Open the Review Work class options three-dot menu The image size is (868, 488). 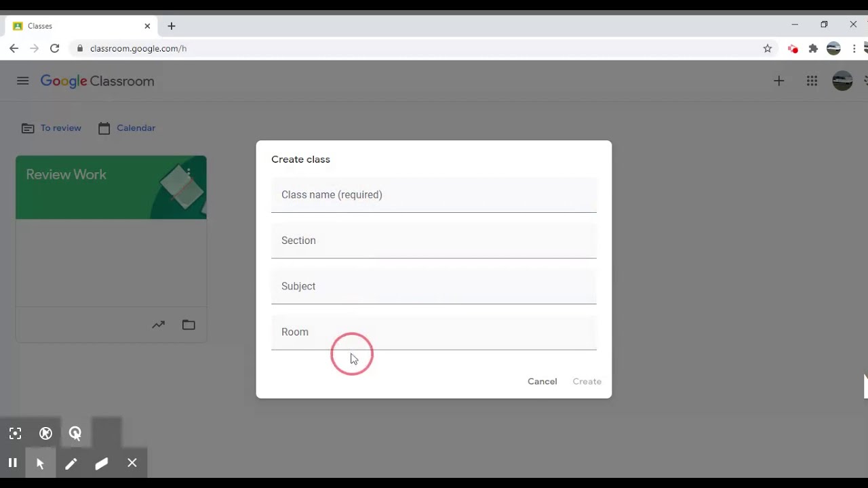tap(189, 174)
